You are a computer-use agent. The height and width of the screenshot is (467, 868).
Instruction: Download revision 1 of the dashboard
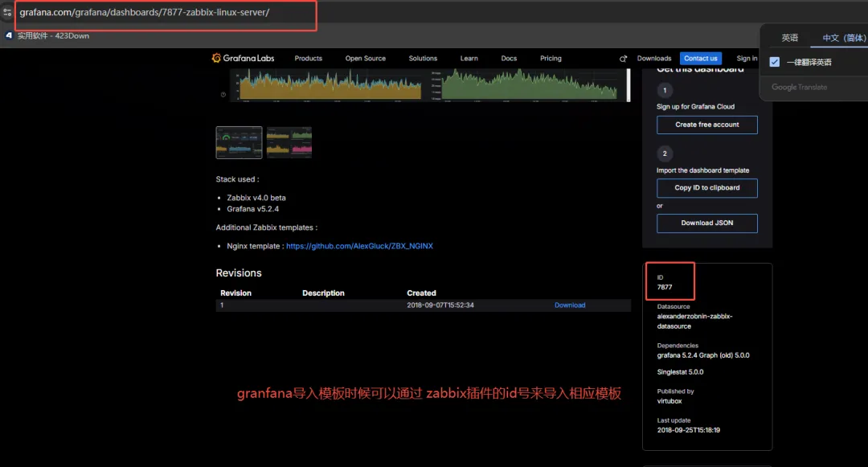[570, 305]
